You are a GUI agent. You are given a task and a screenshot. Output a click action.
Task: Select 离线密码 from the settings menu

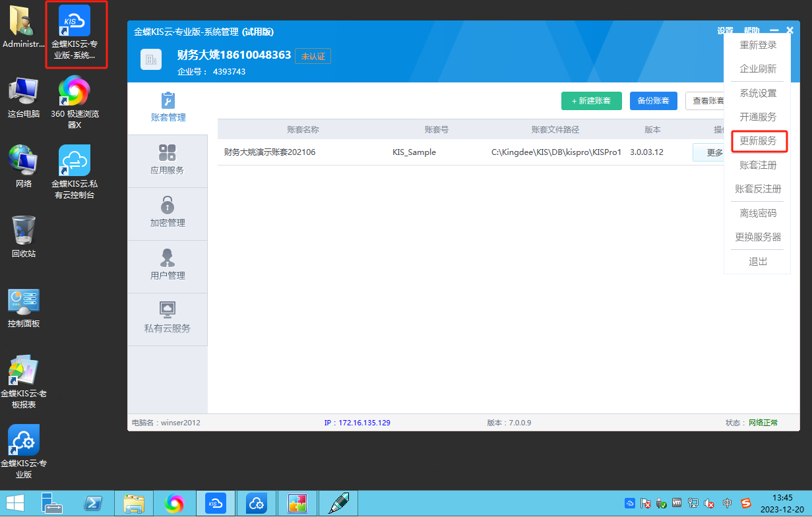coord(758,214)
